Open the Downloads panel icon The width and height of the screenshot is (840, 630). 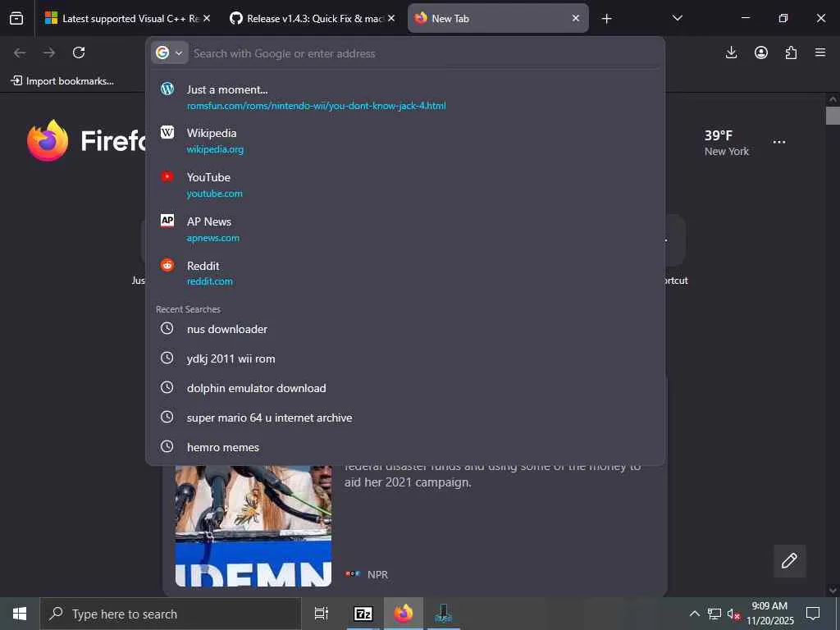pyautogui.click(x=731, y=52)
